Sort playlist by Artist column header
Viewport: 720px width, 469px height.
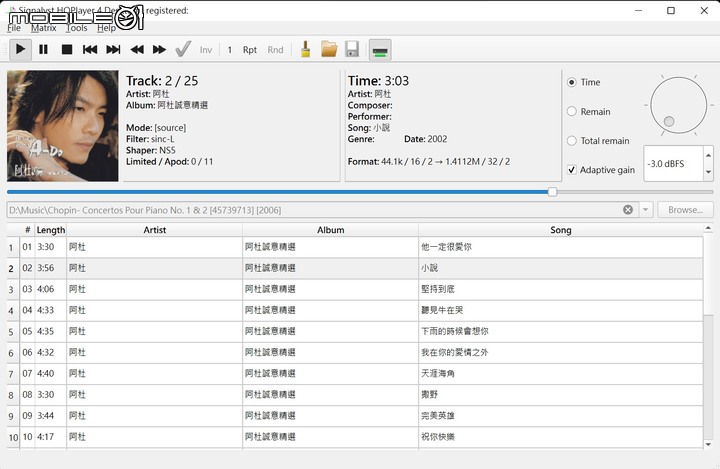pos(154,230)
